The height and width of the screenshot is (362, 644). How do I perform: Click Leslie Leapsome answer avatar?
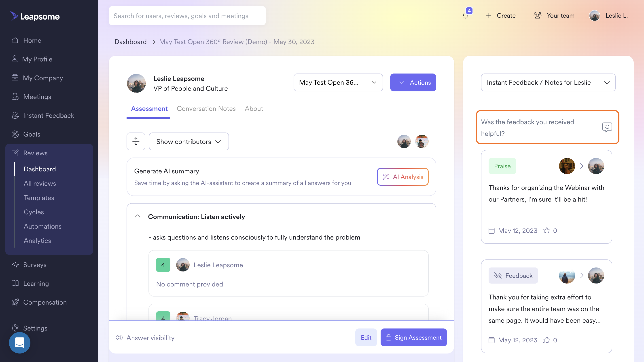tap(183, 265)
